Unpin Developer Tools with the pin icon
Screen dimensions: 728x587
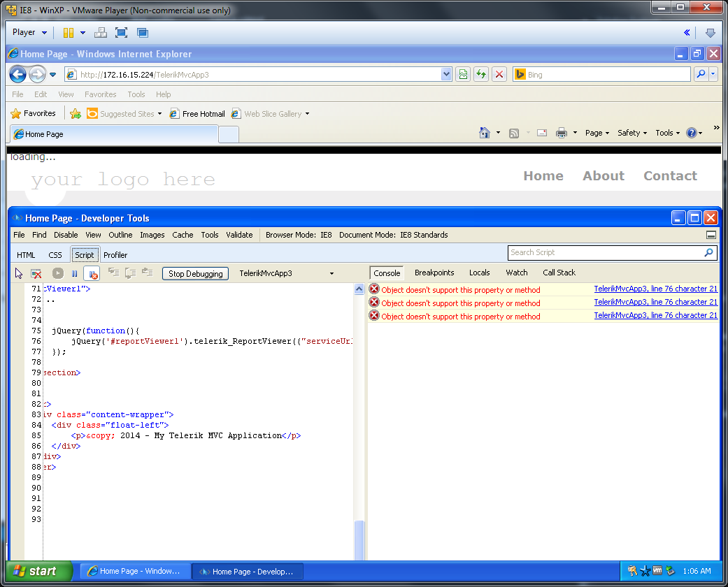point(711,235)
